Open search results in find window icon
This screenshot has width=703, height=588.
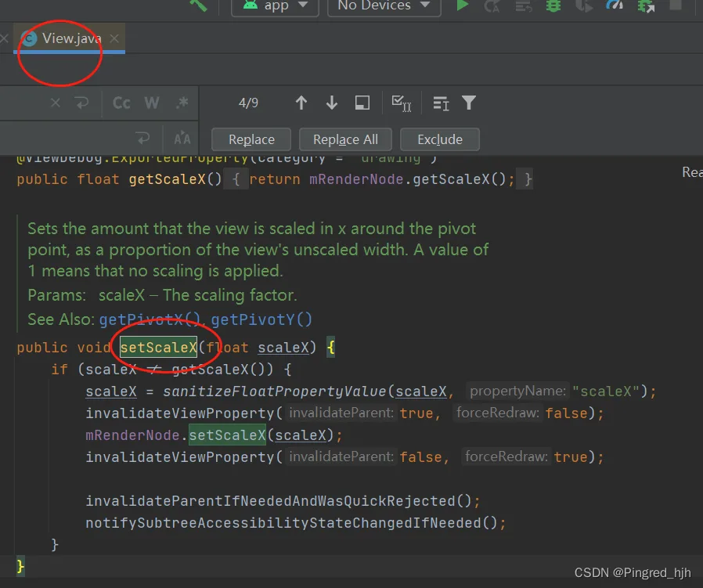click(362, 103)
